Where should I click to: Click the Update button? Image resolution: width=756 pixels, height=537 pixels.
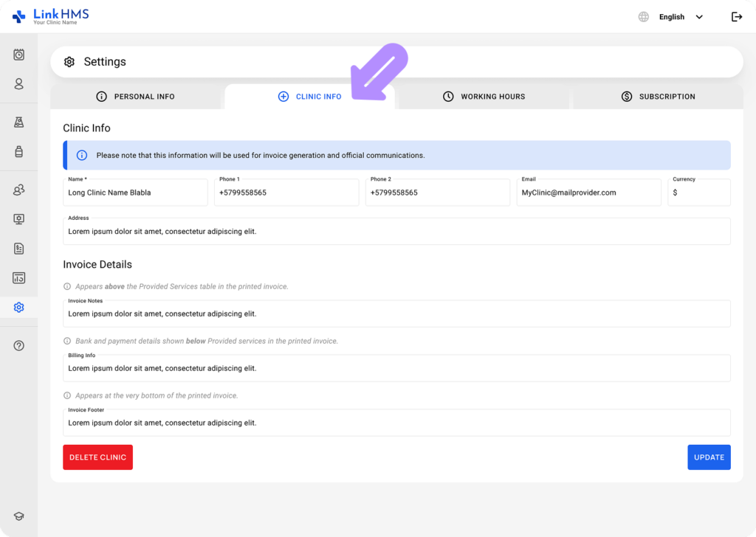[x=709, y=457]
